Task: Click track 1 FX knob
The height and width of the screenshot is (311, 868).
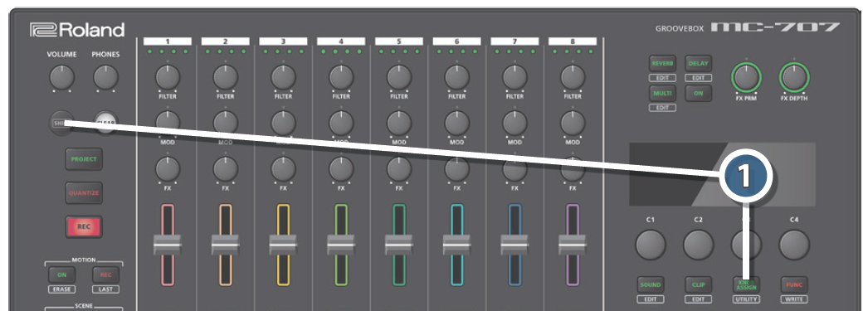Action: pyautogui.click(x=167, y=169)
